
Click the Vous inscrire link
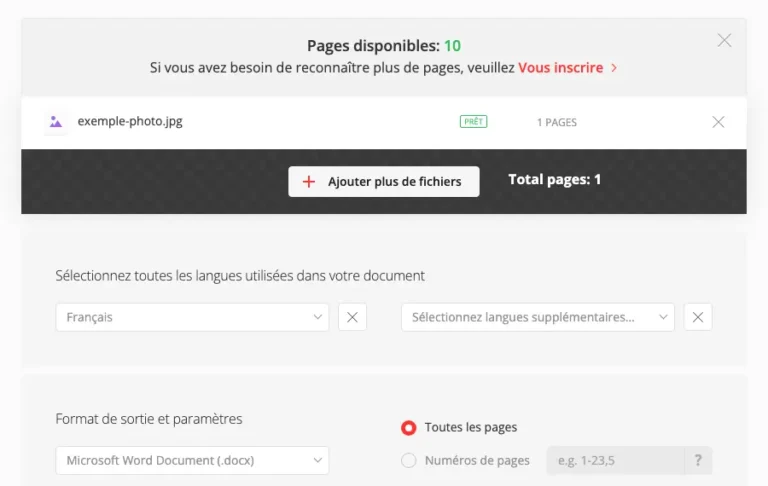(560, 68)
